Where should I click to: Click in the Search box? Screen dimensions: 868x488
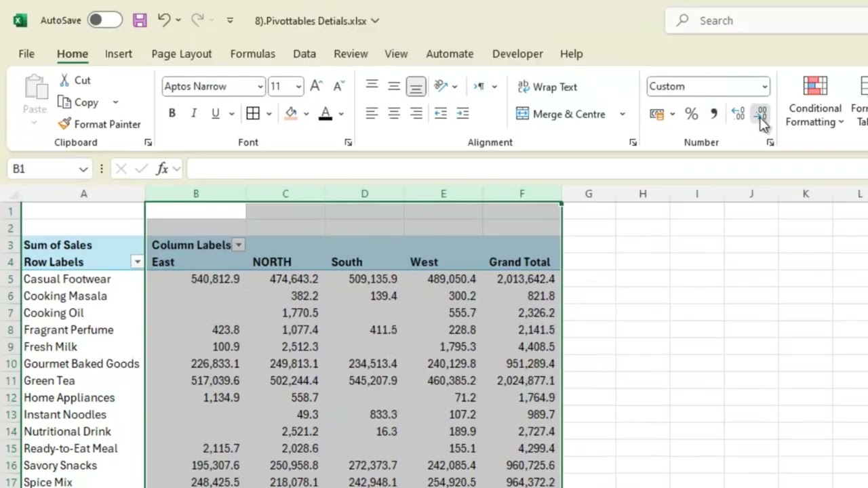[766, 20]
